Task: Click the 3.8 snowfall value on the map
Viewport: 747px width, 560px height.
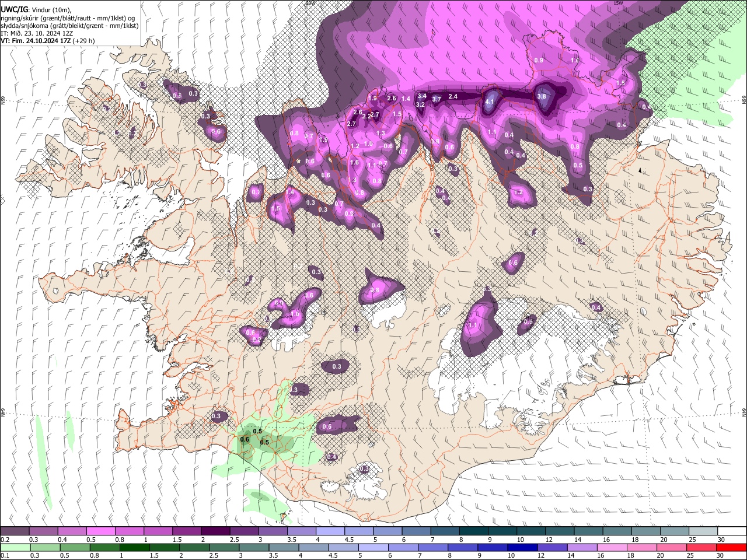Action: [x=542, y=96]
